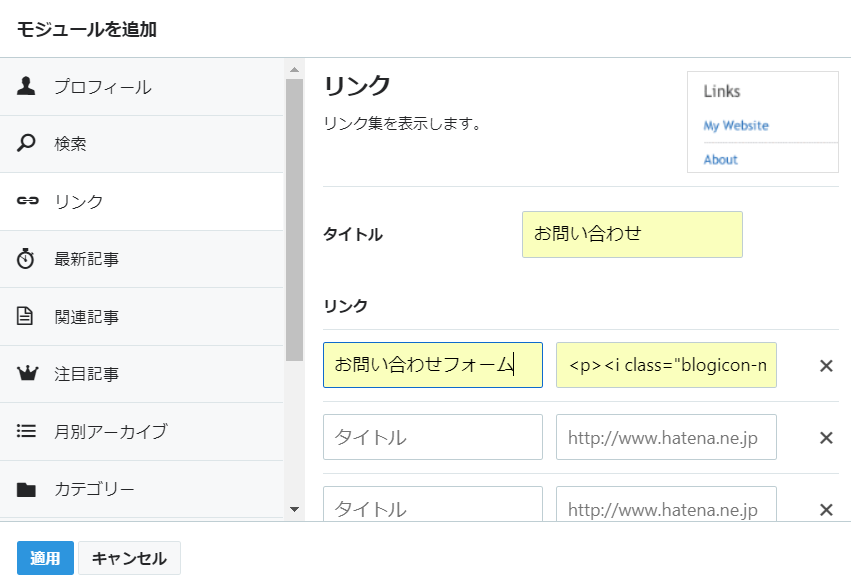Click the stopwatch icon for latest articles

click(27, 260)
